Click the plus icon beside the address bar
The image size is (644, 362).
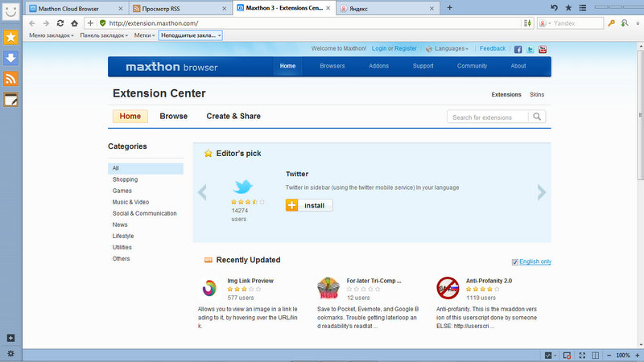pos(90,23)
